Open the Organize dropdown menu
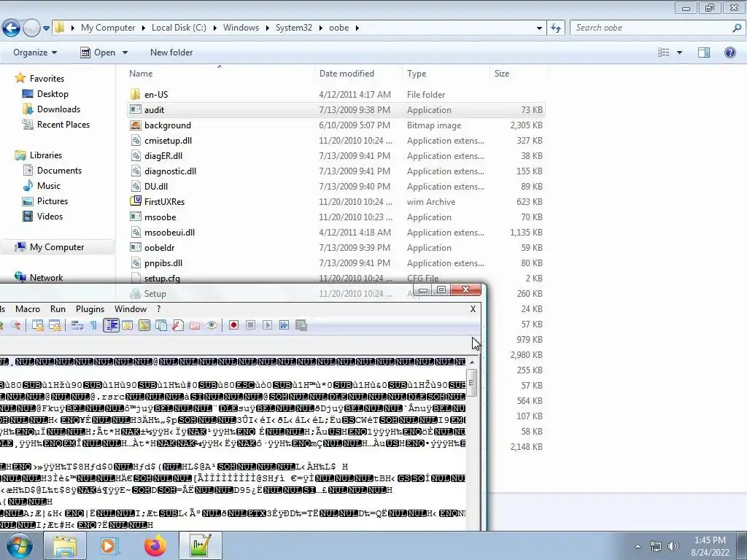The image size is (747, 560). click(35, 52)
